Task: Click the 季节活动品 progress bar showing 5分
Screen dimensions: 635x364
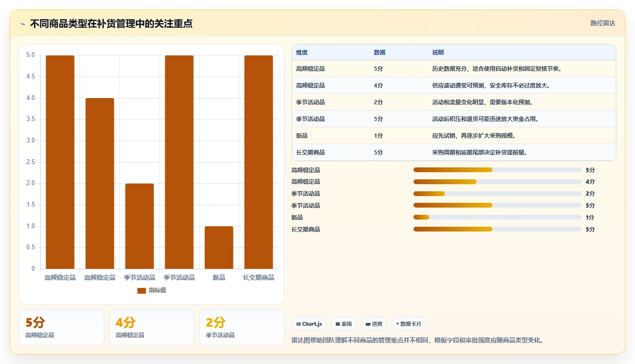Action: pyautogui.click(x=498, y=206)
